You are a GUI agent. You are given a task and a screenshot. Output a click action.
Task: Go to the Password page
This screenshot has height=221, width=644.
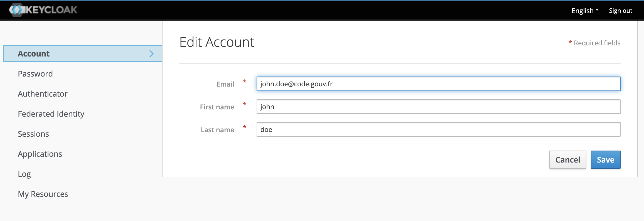coord(35,74)
